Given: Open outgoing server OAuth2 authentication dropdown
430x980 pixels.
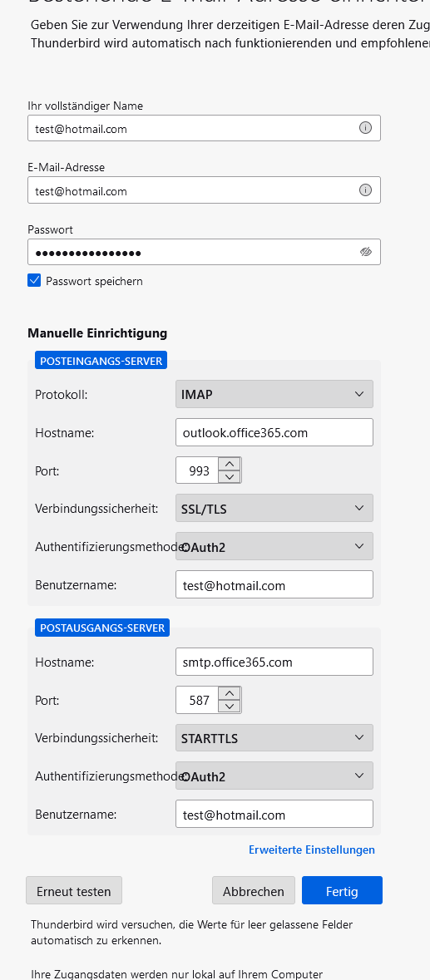Looking at the screenshot, I should point(274,776).
